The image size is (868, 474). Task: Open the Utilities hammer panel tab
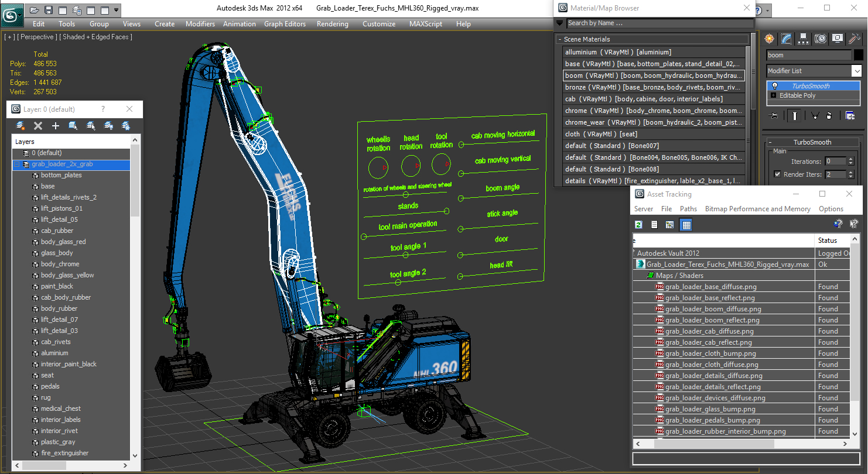click(x=855, y=39)
